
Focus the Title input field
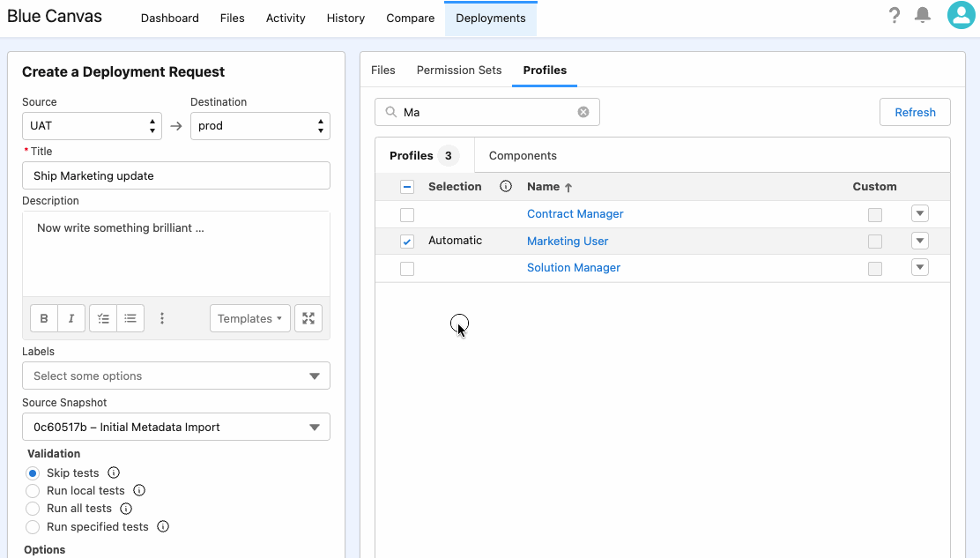point(176,175)
